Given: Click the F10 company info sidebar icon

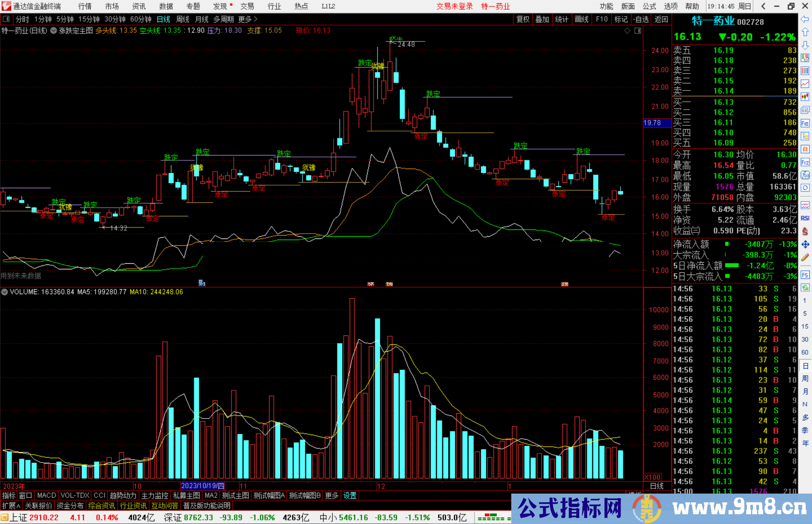Looking at the screenshot, I should point(805,123).
